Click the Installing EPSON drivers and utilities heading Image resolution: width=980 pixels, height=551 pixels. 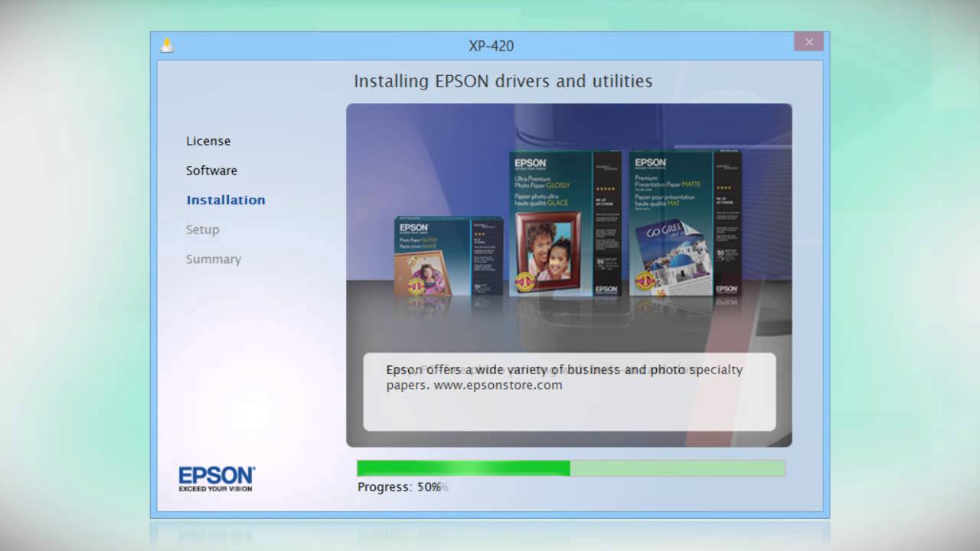(x=503, y=81)
